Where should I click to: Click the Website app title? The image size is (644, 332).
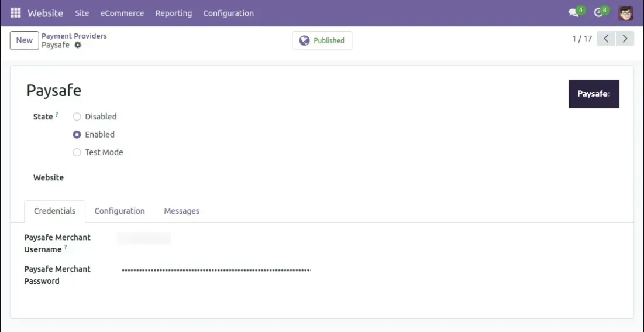click(46, 13)
